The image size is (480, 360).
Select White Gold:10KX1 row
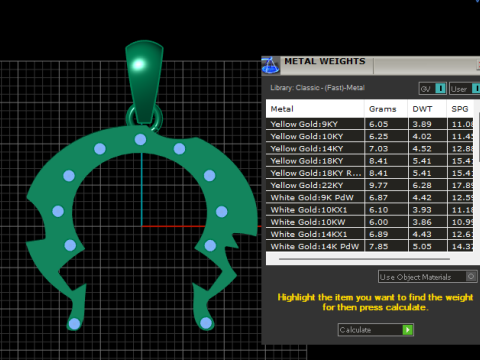[x=369, y=210]
